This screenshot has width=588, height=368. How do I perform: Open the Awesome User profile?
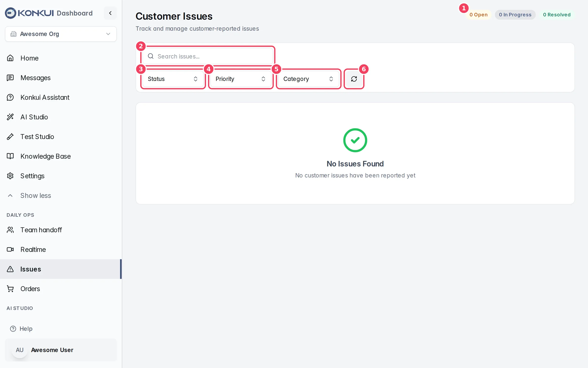point(61,350)
